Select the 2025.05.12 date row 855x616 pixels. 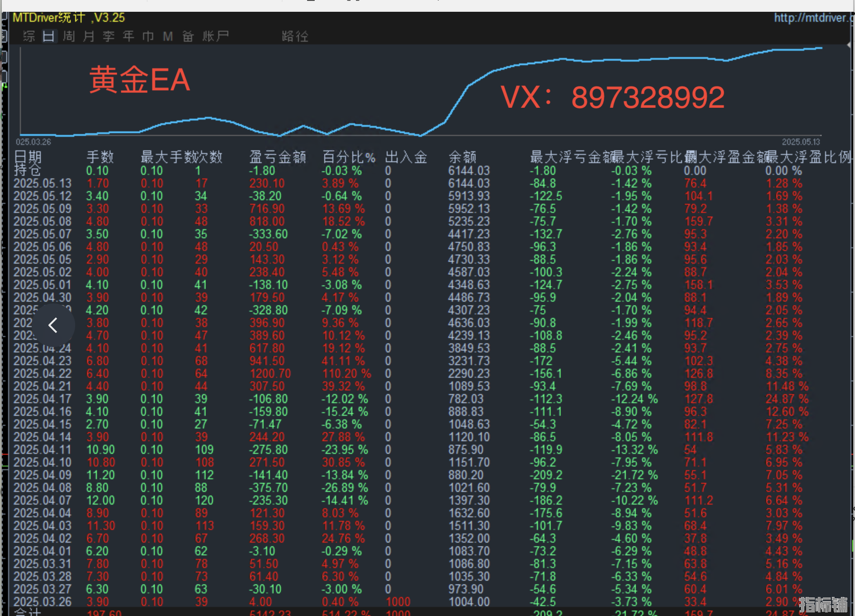pyautogui.click(x=43, y=196)
